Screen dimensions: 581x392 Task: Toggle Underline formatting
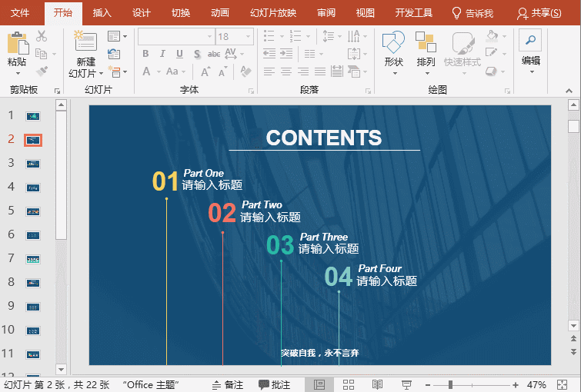point(179,54)
